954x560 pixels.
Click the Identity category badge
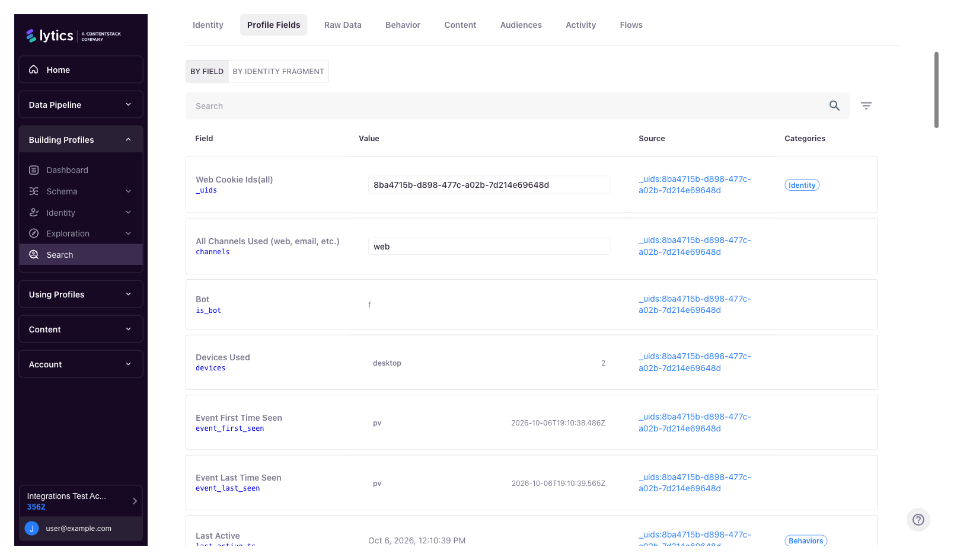point(802,185)
